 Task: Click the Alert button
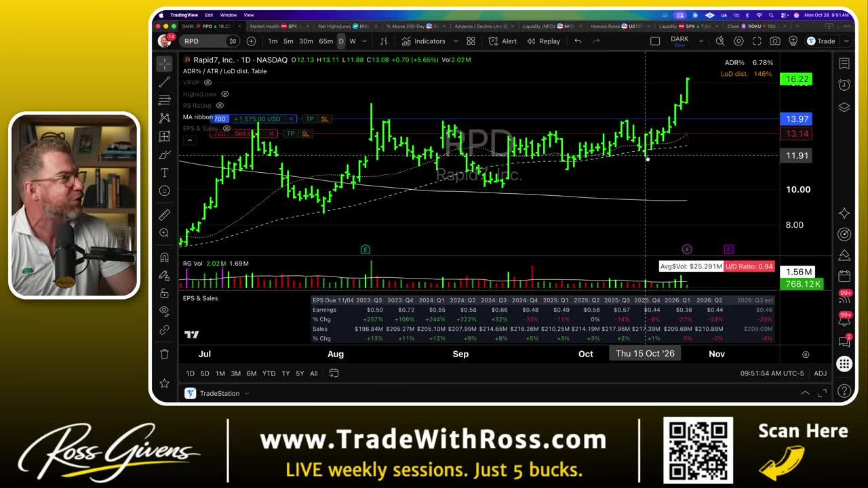click(x=503, y=41)
